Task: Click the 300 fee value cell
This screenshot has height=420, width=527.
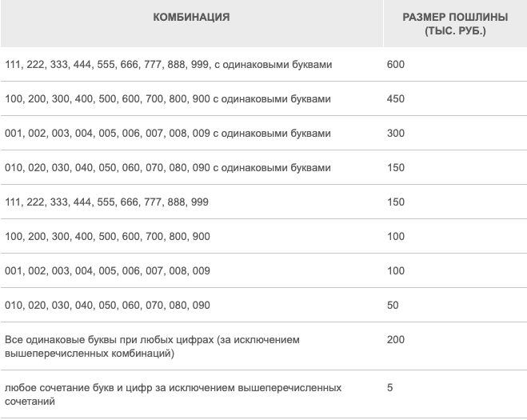Action: (x=396, y=133)
